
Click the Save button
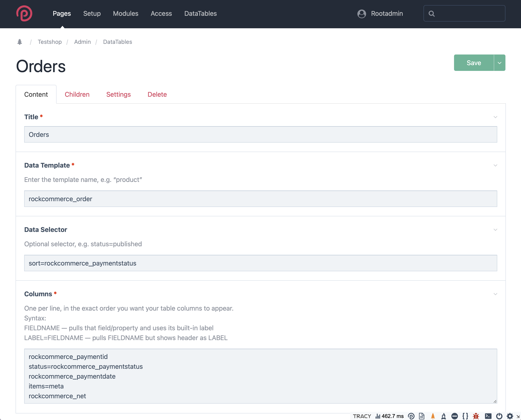(474, 63)
